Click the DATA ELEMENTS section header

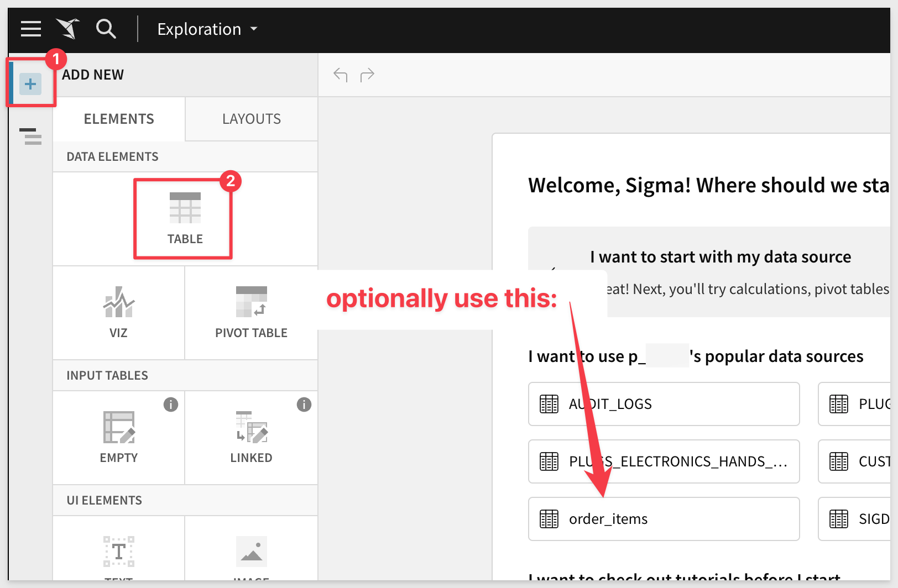(x=112, y=156)
